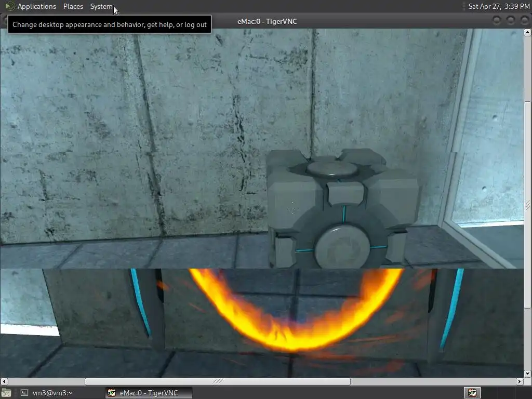Click the orange portal in the VNC view
Screen dimensions: 532x399
[296, 310]
